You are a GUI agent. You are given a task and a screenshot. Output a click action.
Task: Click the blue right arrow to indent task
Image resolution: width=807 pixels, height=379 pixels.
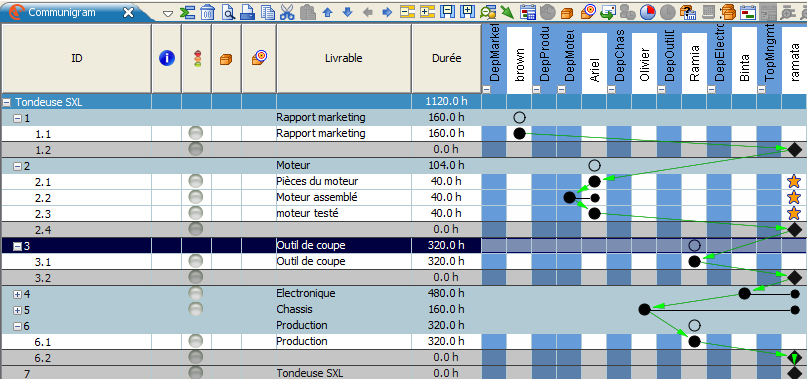(387, 12)
